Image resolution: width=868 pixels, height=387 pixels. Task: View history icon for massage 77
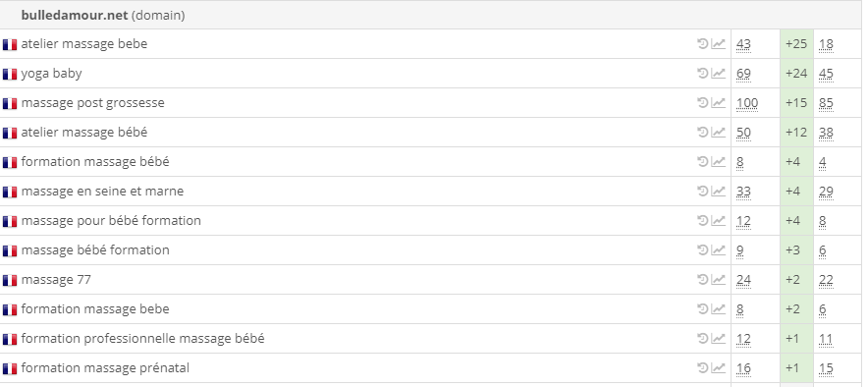tap(702, 280)
